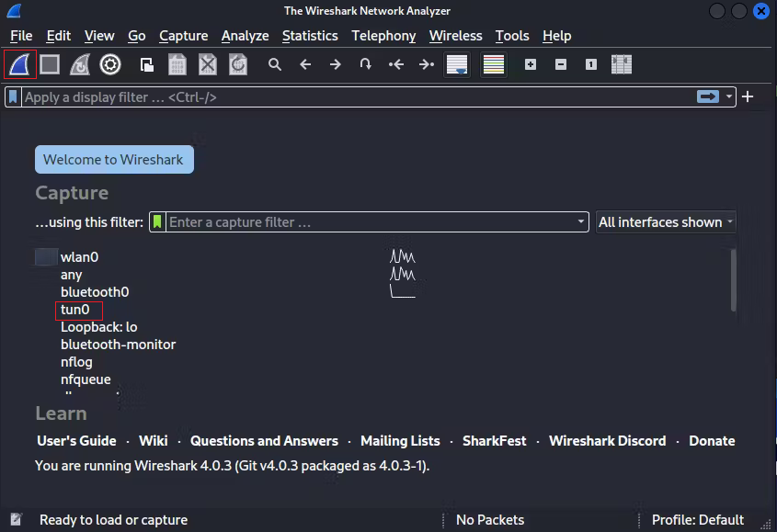
Task: Open the Telephony menu
Action: pyautogui.click(x=383, y=36)
